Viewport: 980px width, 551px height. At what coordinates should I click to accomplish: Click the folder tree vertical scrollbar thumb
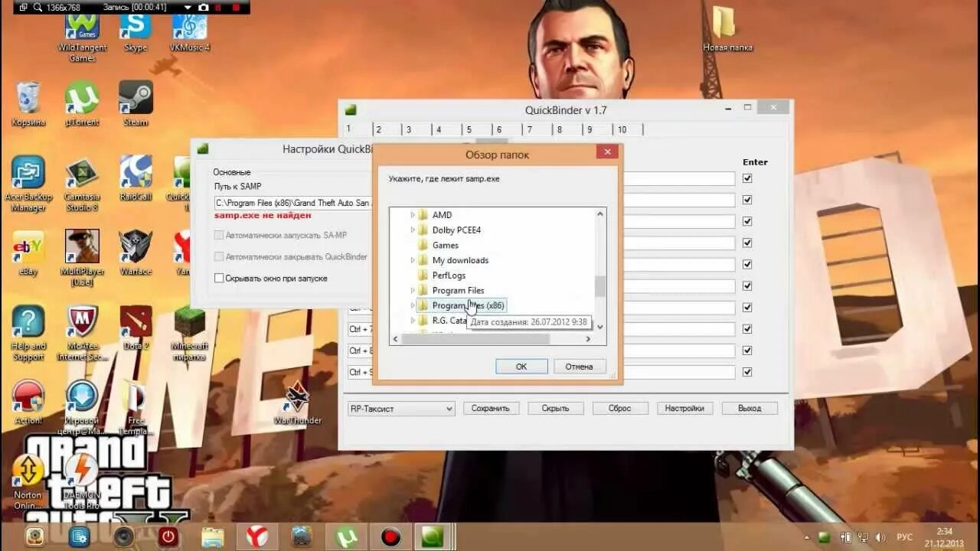click(x=600, y=286)
